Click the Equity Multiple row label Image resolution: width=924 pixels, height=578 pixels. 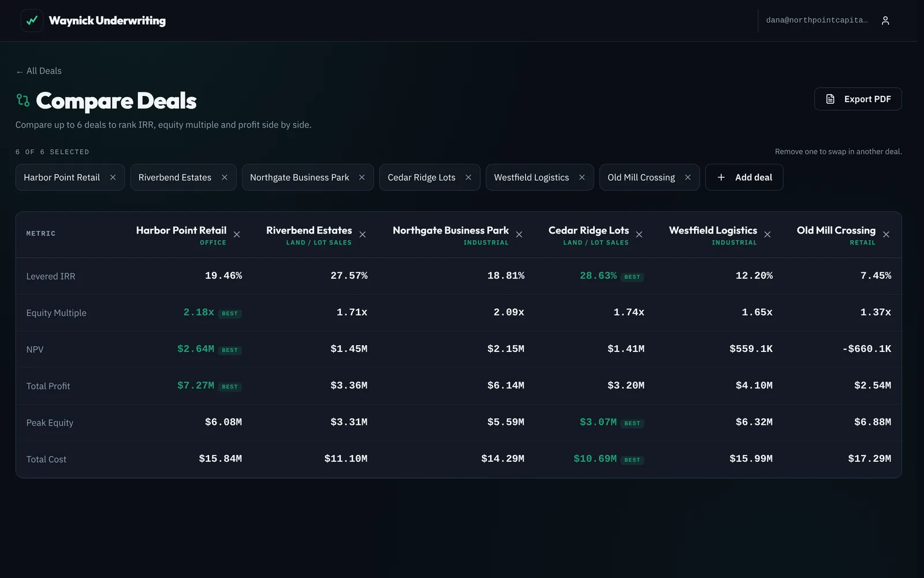[56, 313]
